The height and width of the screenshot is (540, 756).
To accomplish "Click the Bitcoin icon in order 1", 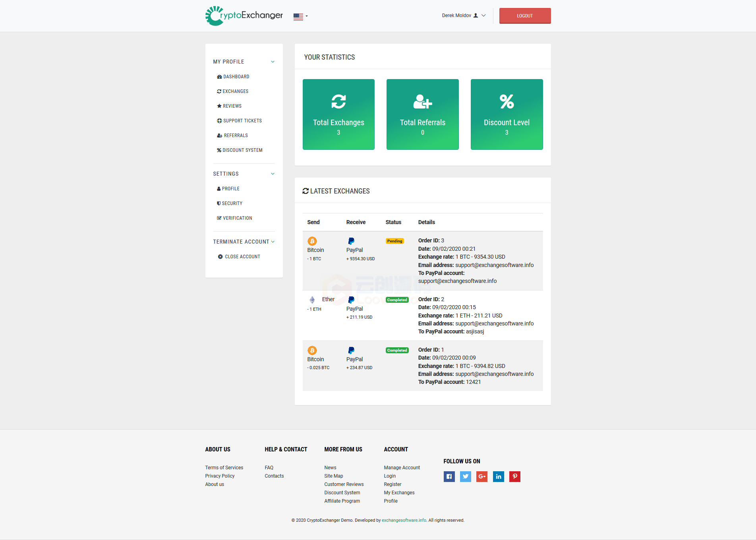I will point(312,350).
